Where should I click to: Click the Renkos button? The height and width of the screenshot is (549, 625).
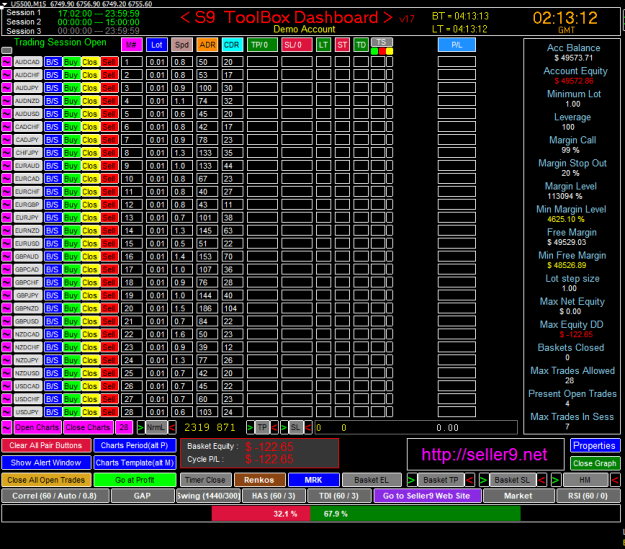tap(259, 480)
